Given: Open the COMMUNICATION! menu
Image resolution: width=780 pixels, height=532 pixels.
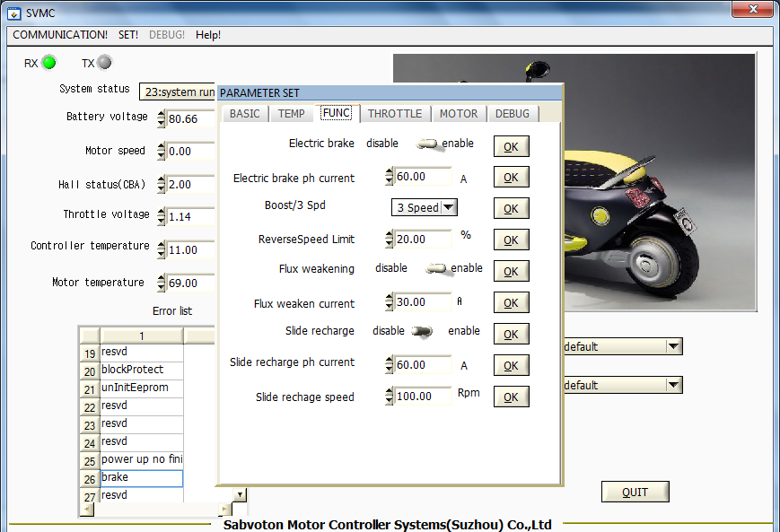Looking at the screenshot, I should [60, 35].
